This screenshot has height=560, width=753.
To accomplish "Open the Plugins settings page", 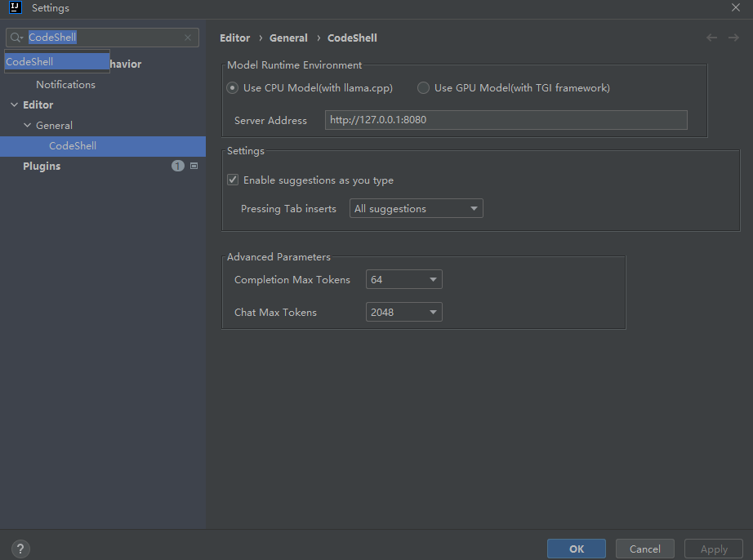I will (42, 166).
